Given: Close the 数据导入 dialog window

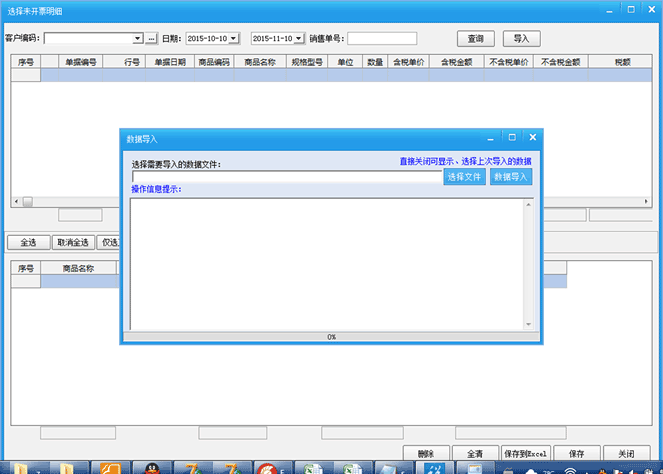Looking at the screenshot, I should tap(533, 137).
